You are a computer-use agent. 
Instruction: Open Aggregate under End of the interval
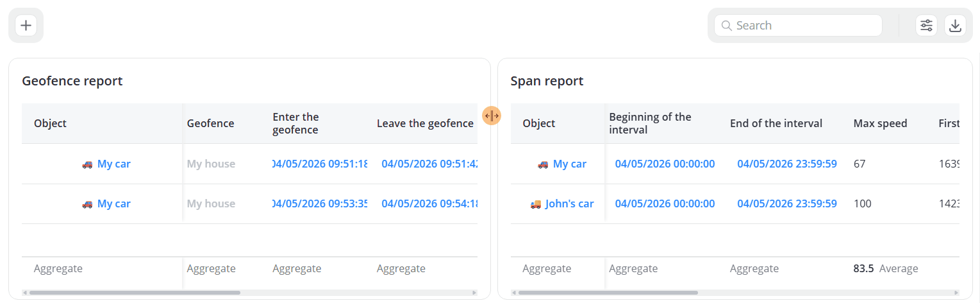pyautogui.click(x=754, y=268)
